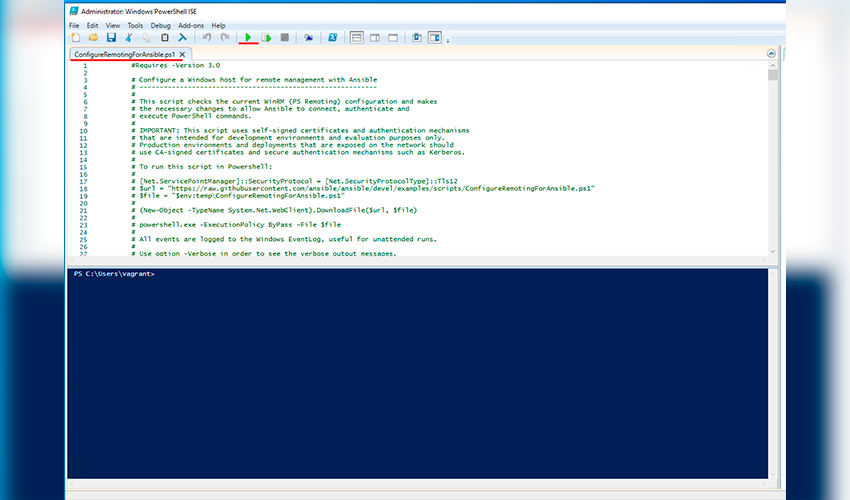Clear console pane icon
This screenshot has height=500, width=850.
183,37
